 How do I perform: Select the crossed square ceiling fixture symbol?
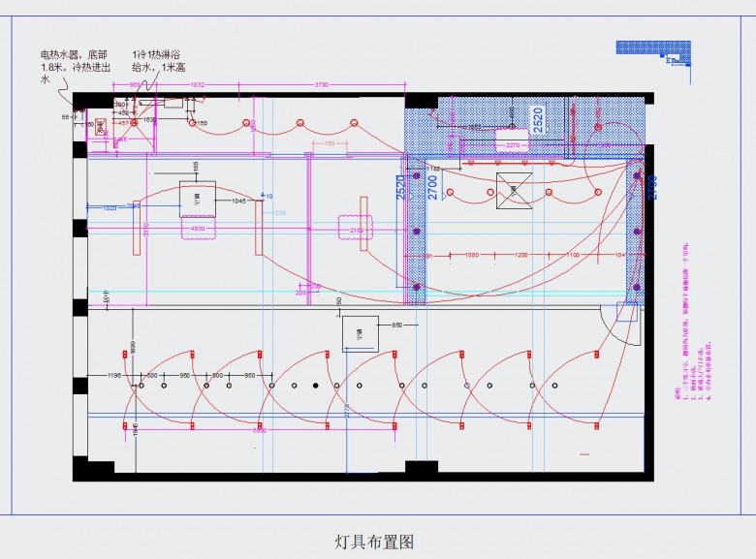click(514, 191)
